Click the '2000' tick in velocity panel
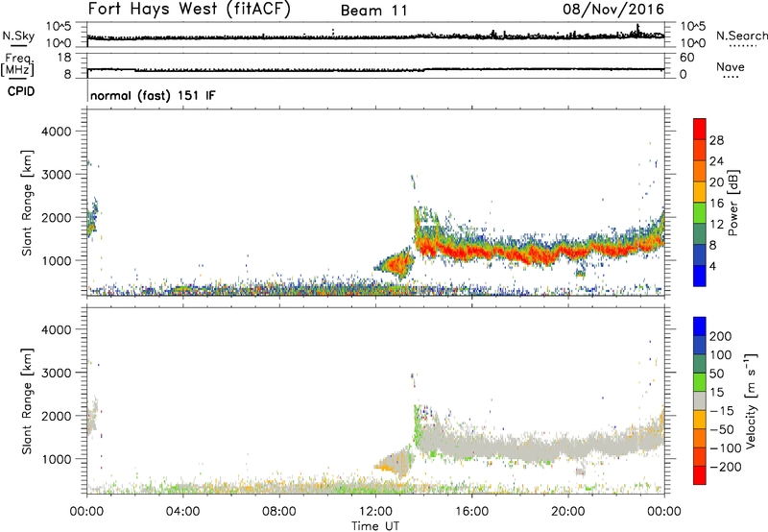The height and width of the screenshot is (532, 768). point(57,416)
